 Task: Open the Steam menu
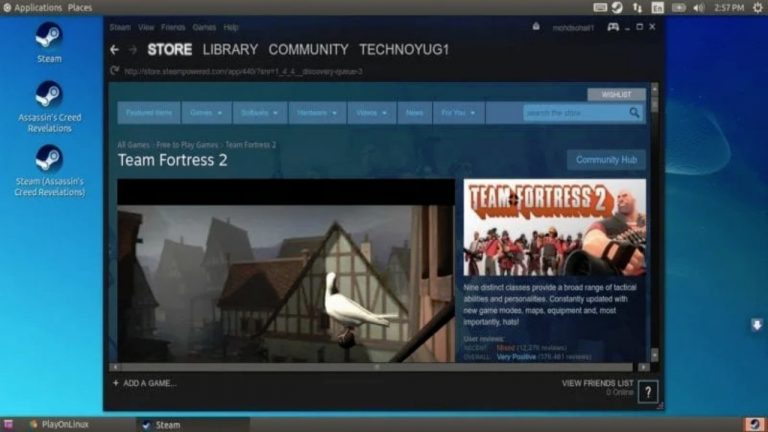(x=120, y=27)
